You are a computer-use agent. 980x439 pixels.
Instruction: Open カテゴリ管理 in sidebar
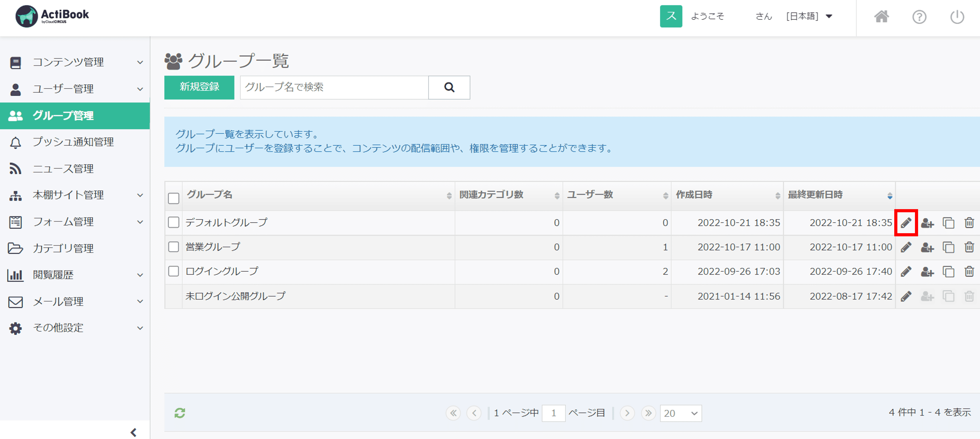coord(75,248)
